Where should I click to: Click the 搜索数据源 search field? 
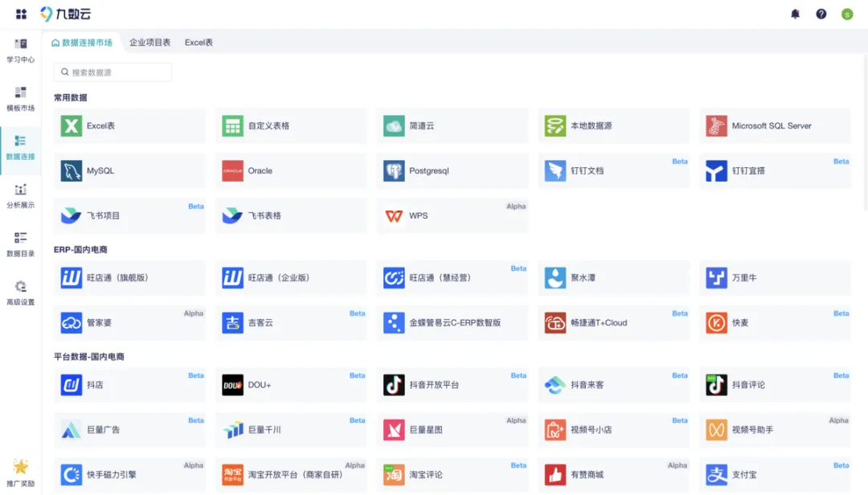pos(113,72)
